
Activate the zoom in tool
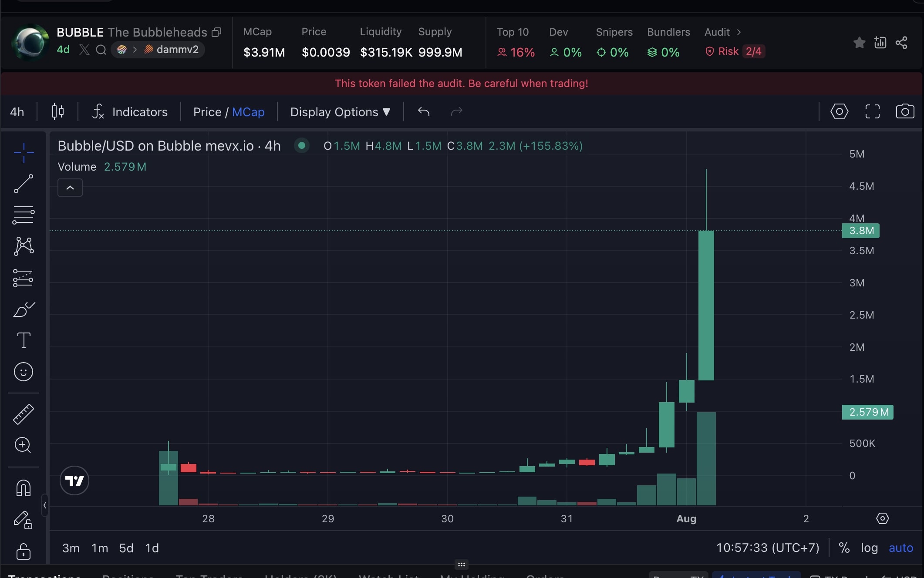coord(24,445)
